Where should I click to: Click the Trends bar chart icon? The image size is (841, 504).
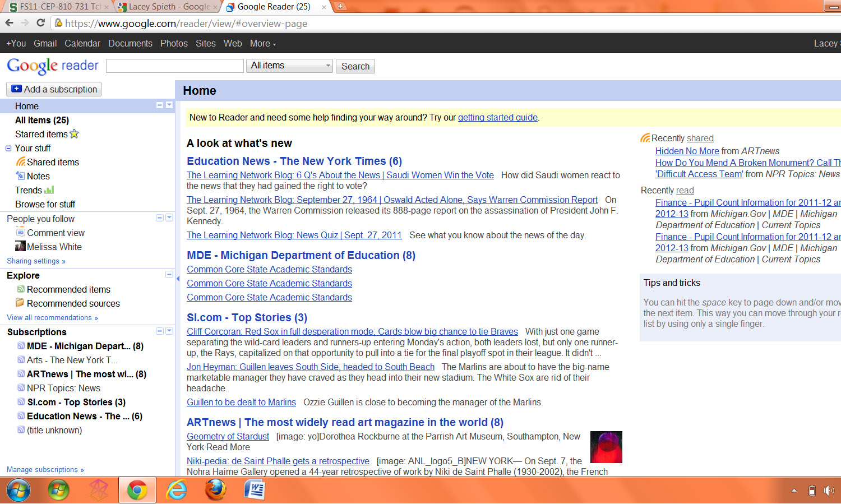point(49,190)
